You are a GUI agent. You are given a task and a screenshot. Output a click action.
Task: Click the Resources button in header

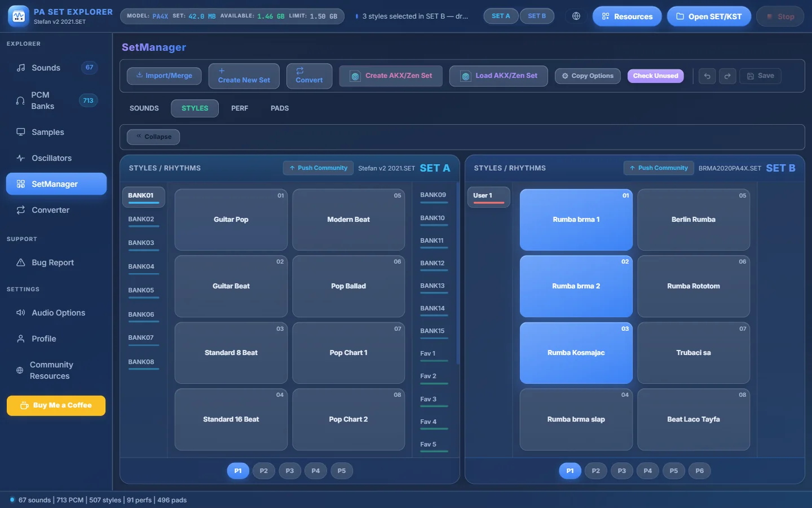[x=627, y=16]
